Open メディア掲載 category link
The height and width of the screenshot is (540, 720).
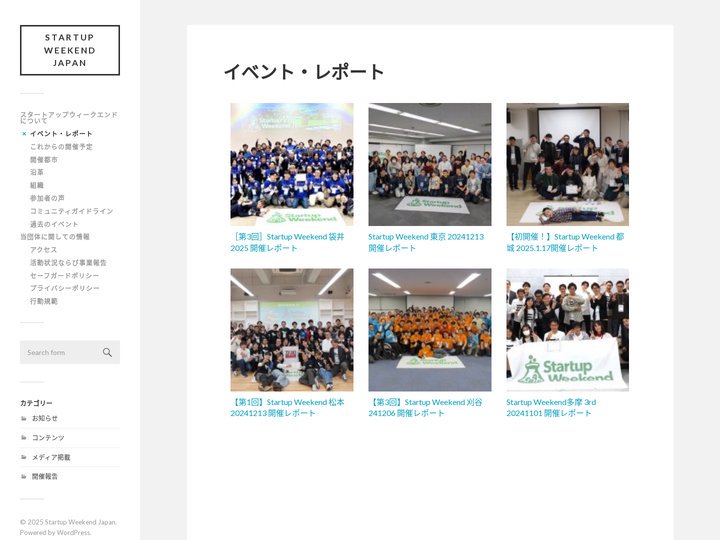(x=51, y=457)
